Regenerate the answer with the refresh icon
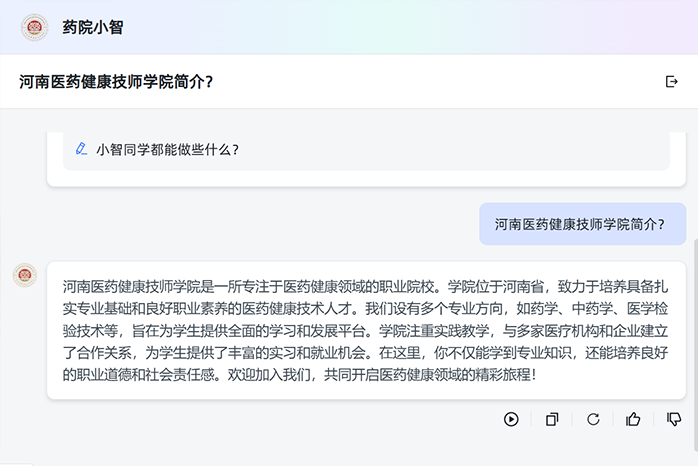 [593, 420]
